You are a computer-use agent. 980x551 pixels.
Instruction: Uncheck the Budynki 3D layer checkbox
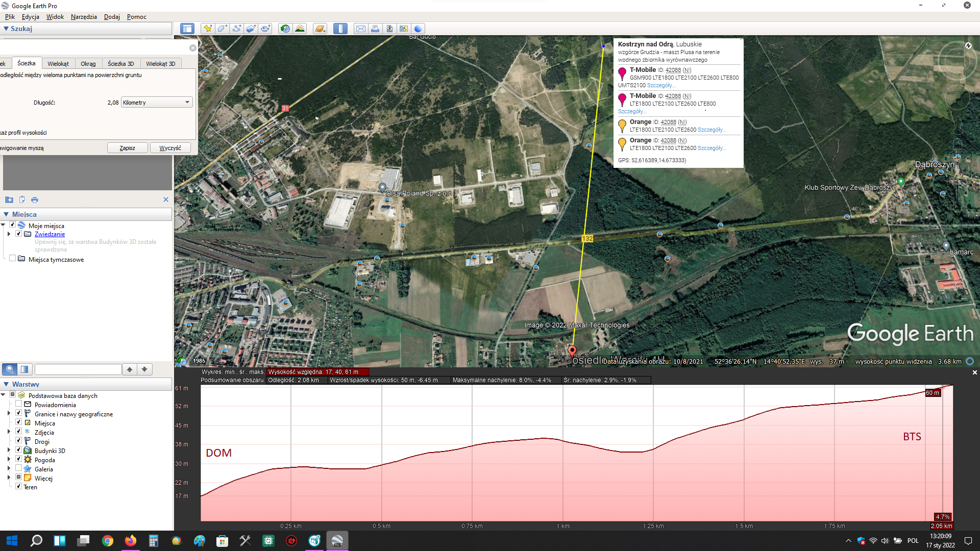click(18, 450)
